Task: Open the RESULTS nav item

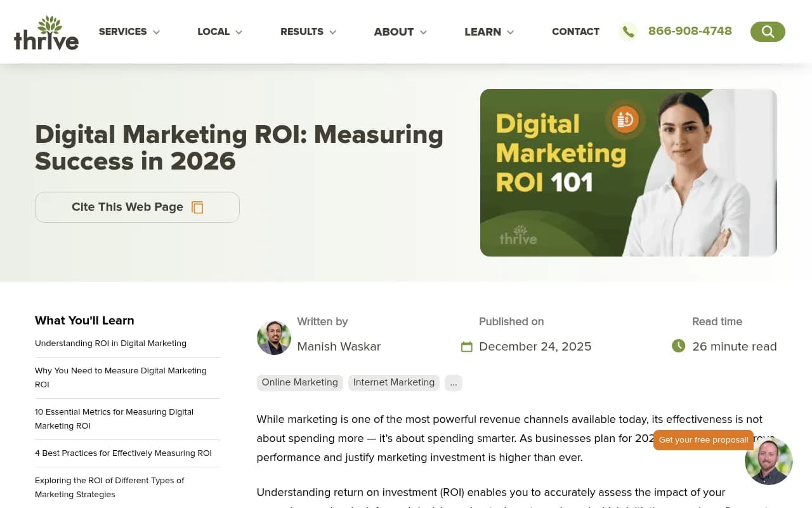Action: [302, 32]
